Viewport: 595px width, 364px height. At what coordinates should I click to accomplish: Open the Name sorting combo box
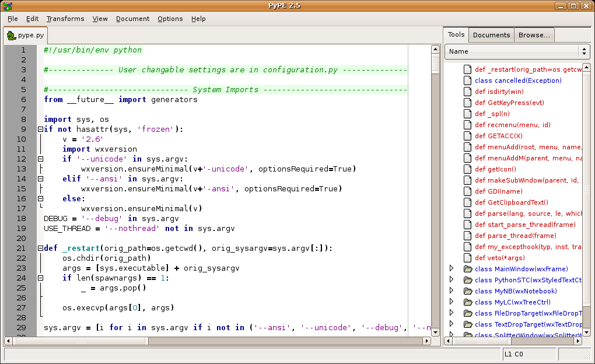[x=584, y=52]
